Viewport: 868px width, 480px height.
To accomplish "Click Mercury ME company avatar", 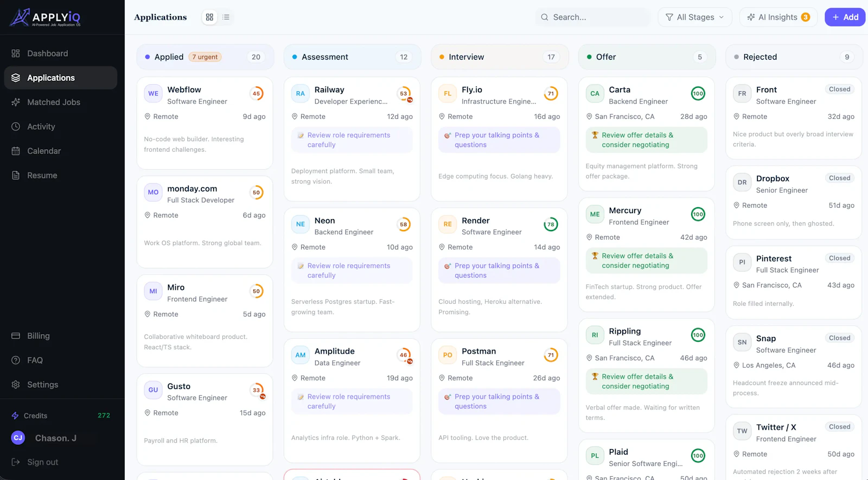I will [595, 214].
